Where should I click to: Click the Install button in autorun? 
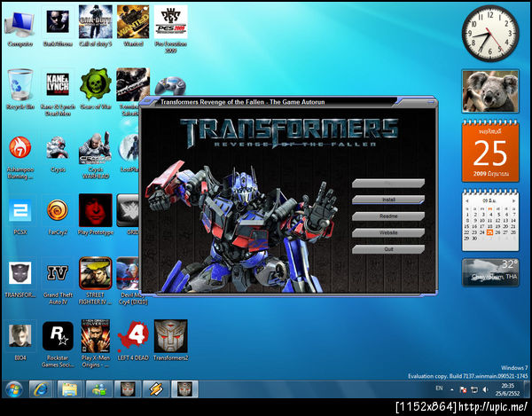point(388,200)
